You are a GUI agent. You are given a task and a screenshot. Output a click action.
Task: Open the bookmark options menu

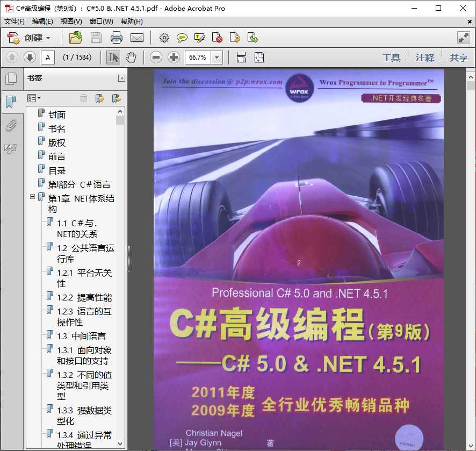click(x=34, y=98)
